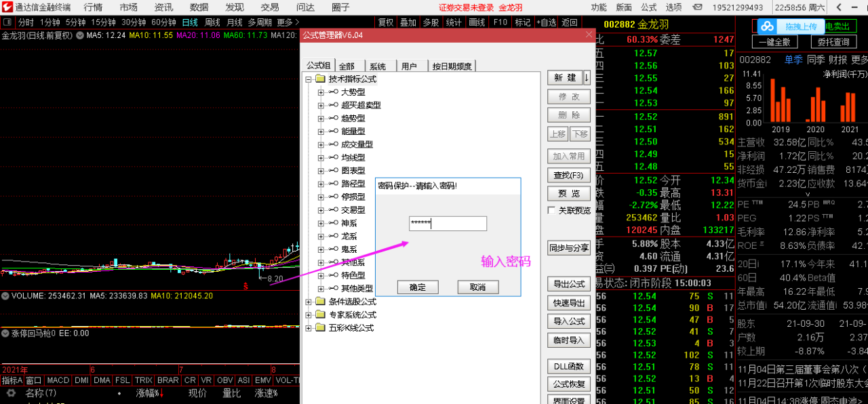The height and width of the screenshot is (404, 868).
Task: Click the 同步与分享 button
Action: point(568,247)
